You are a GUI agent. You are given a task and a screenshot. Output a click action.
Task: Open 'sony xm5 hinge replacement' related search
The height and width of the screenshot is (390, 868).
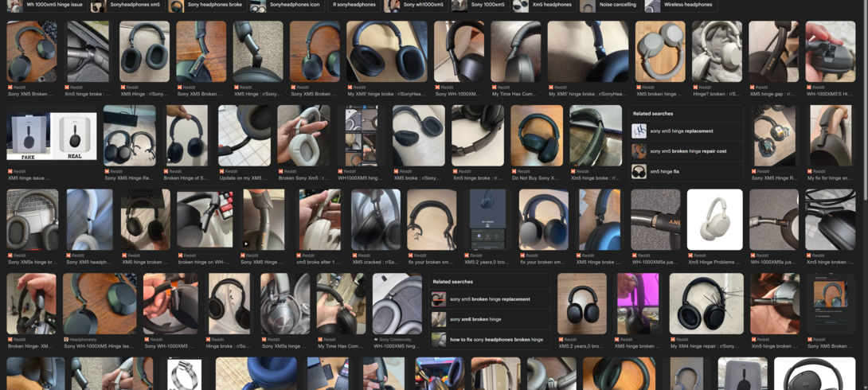[x=681, y=131]
